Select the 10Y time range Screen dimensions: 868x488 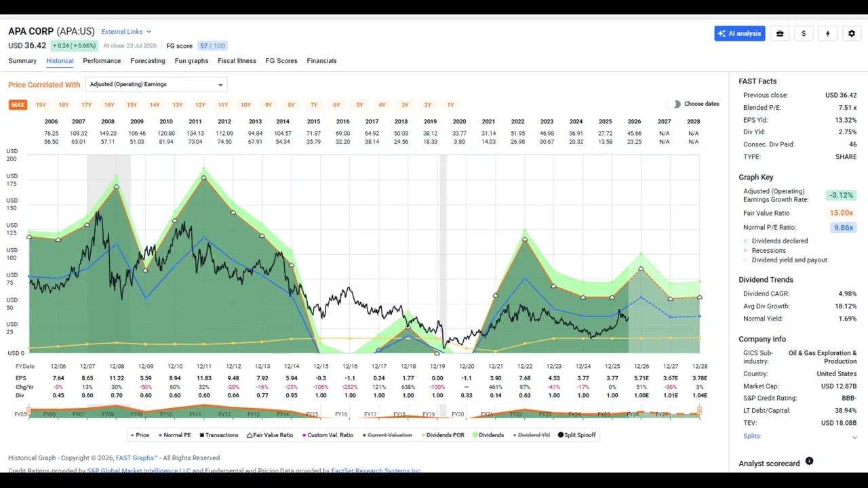(x=245, y=105)
